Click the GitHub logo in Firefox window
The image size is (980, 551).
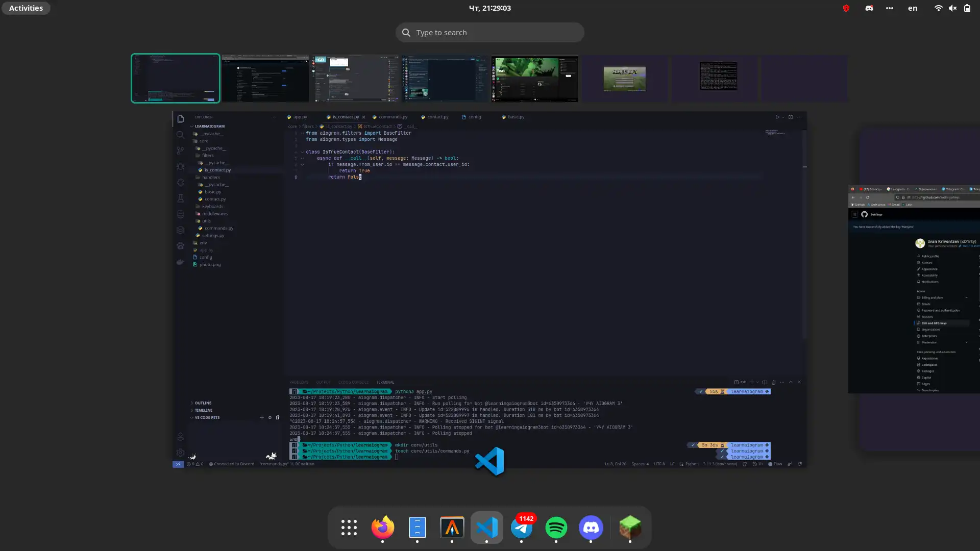(x=864, y=214)
